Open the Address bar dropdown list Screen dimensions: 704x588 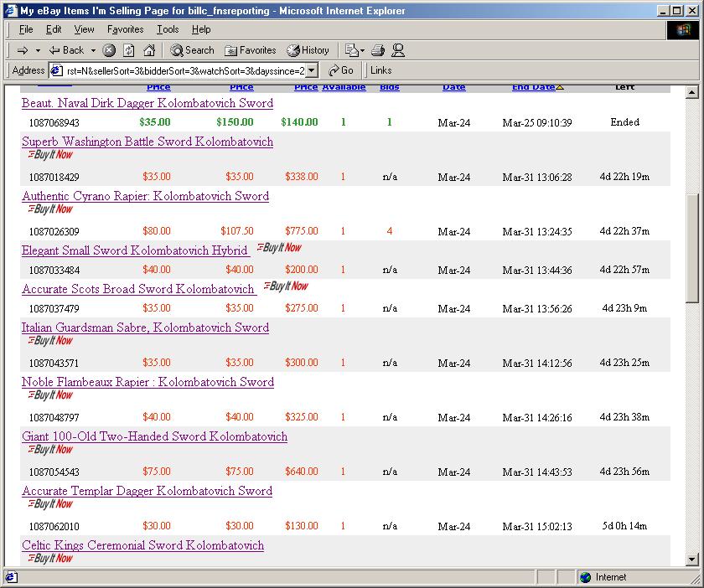click(313, 70)
